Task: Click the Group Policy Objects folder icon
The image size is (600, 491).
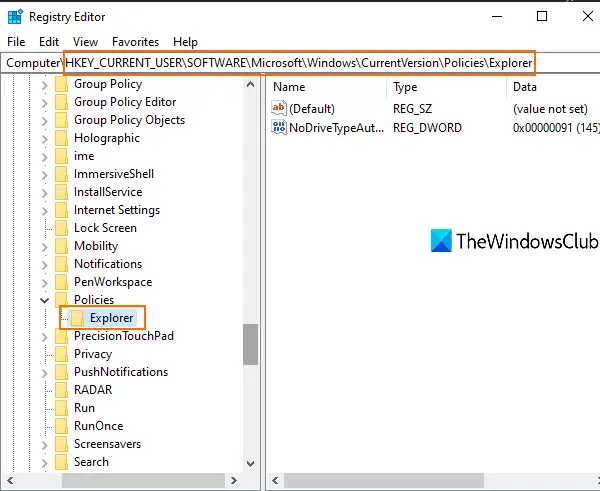Action: [62, 120]
